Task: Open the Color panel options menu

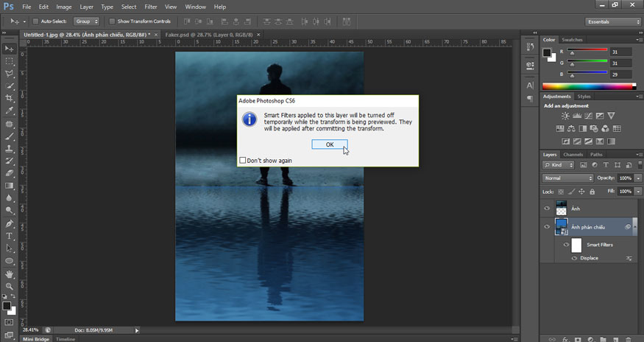Action: [639, 40]
